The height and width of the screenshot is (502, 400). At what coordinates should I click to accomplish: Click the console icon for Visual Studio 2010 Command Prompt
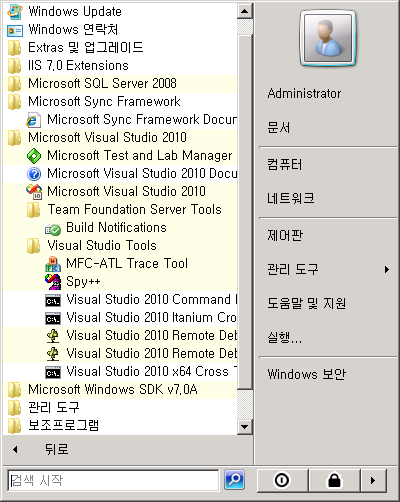click(x=53, y=301)
